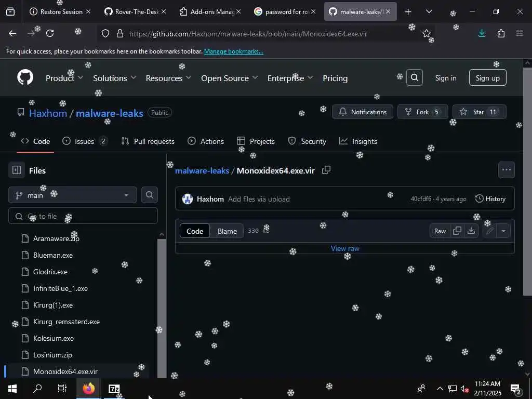The image size is (532, 399).
Task: Expand the Solutions menu
Action: tap(115, 78)
